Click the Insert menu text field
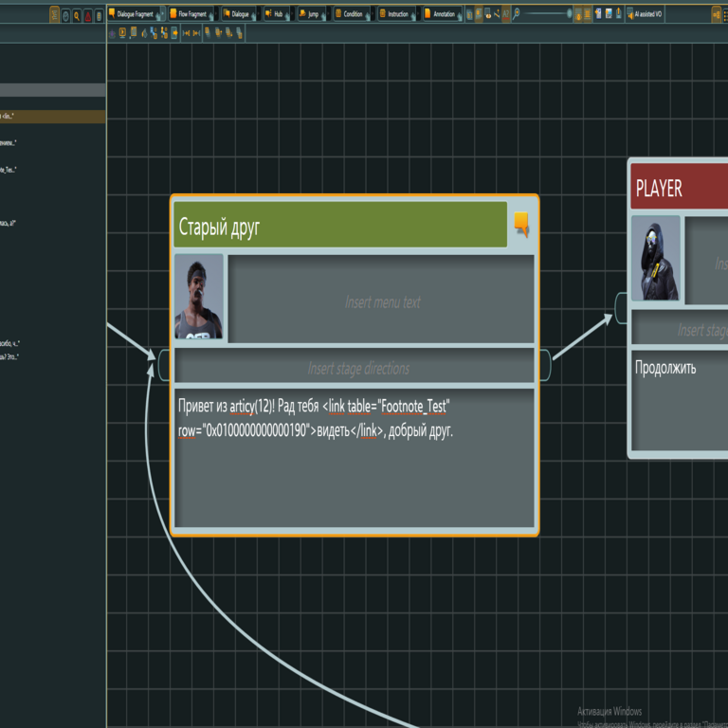 point(382,302)
